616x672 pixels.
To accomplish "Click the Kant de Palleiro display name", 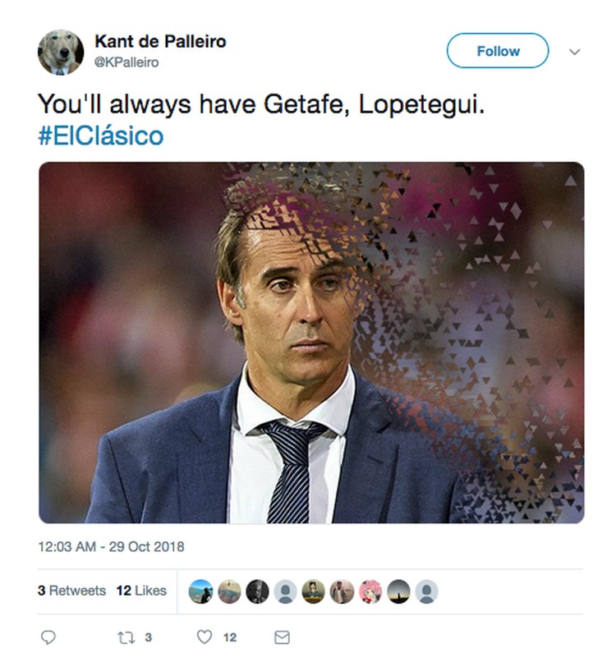I will click(x=160, y=41).
